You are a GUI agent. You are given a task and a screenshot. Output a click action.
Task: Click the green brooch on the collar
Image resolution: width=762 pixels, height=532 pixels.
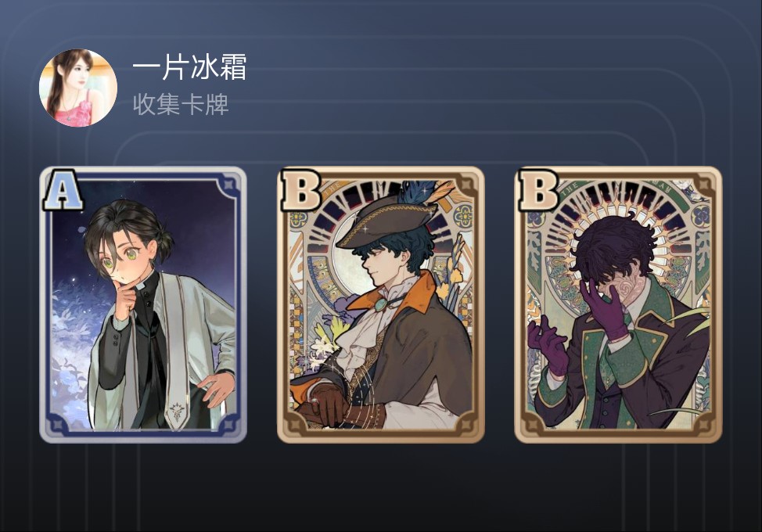(x=381, y=304)
